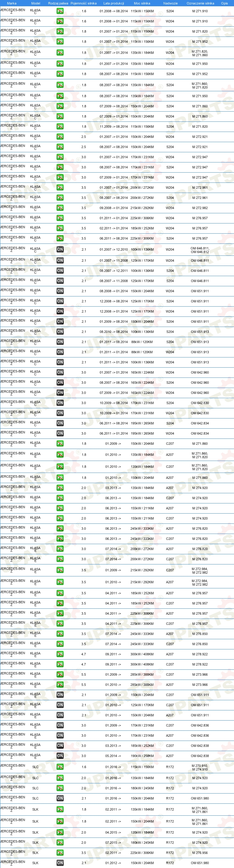Click ON icon in C207 OM 642.836 row
Screen dimensions: 234x868
60,725
